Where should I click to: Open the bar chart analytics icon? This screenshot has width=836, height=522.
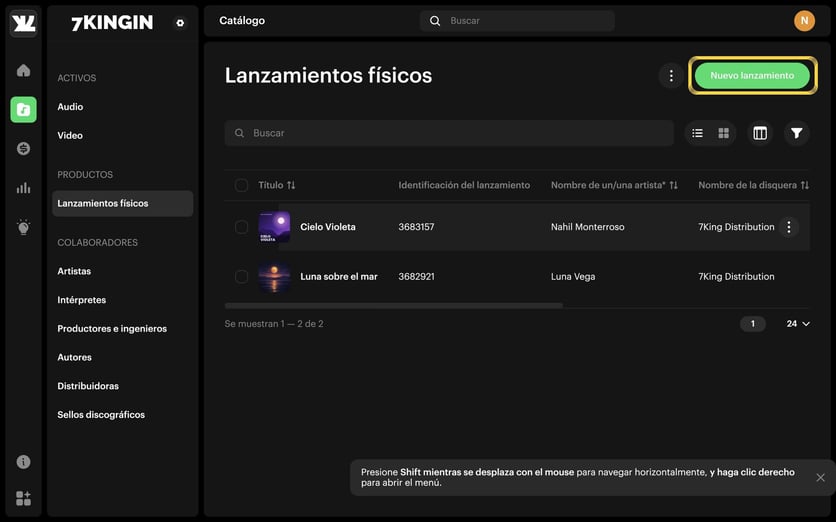pos(23,188)
